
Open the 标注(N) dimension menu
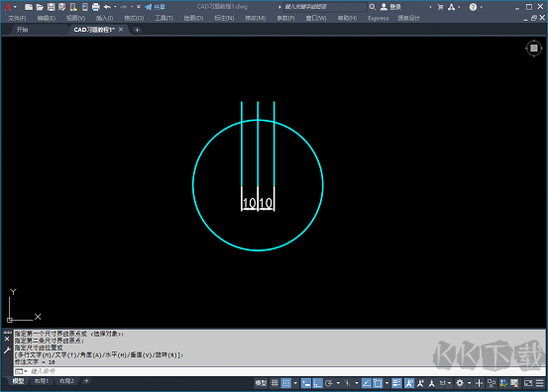tap(224, 18)
